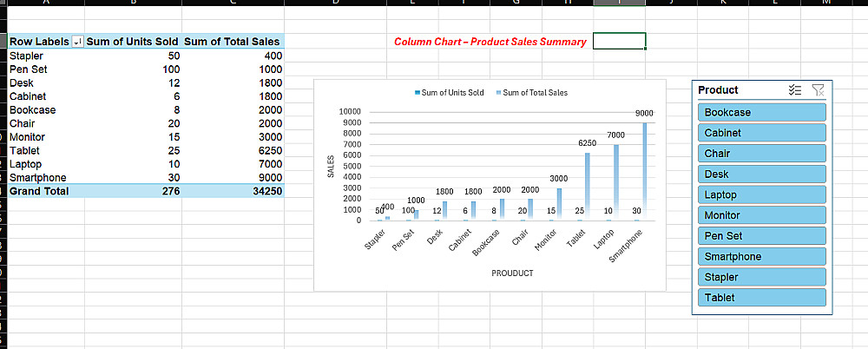The width and height of the screenshot is (868, 349).
Task: Click the Smartphone total sales bar
Action: pyautogui.click(x=644, y=172)
